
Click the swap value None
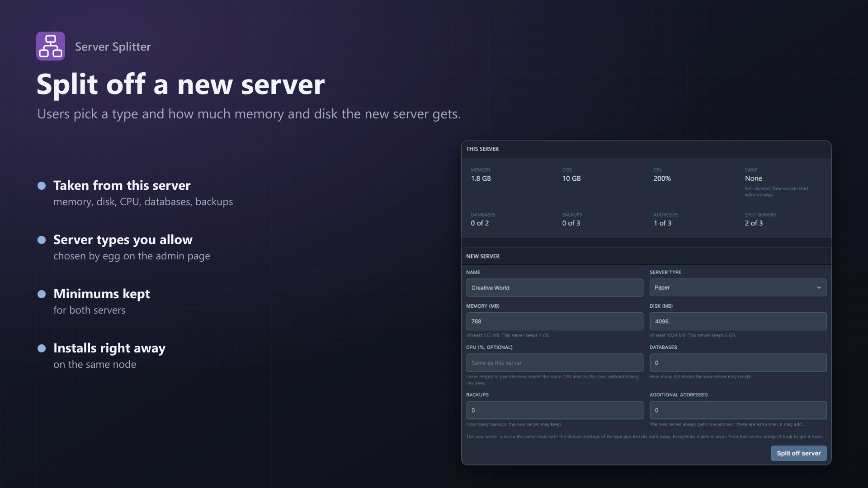point(753,178)
